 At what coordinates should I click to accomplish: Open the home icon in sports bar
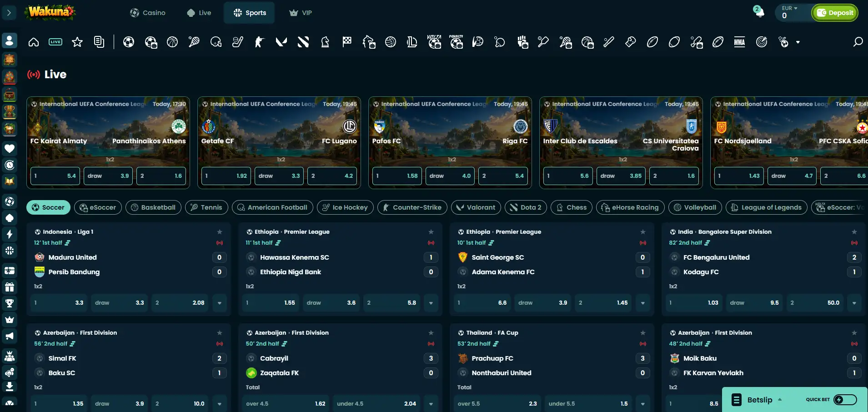(34, 42)
